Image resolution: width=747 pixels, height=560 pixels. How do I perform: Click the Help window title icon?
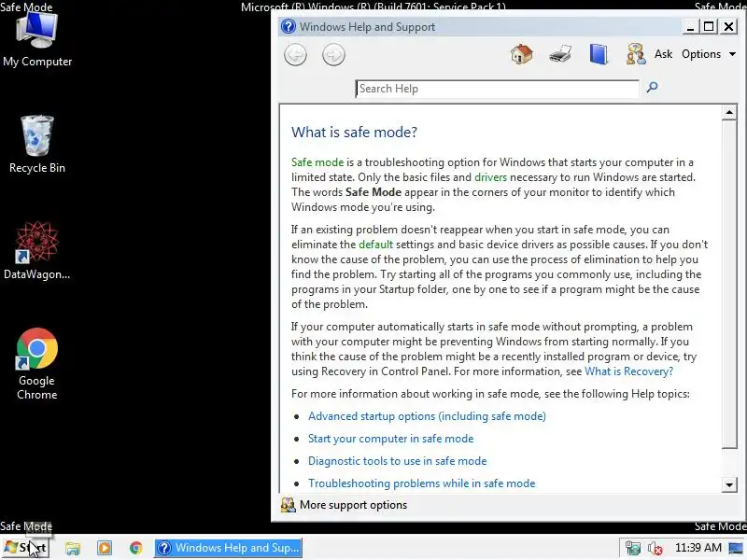(x=289, y=26)
